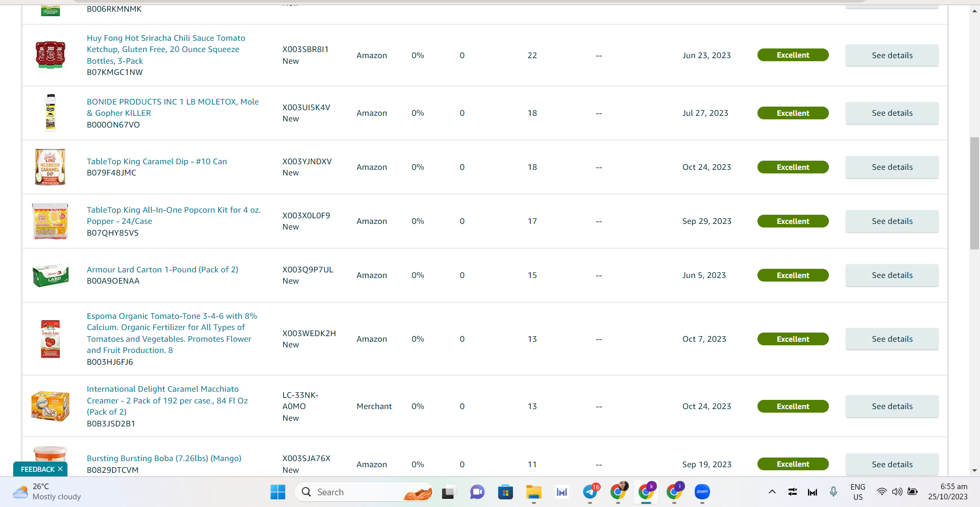Click the scrollbar down arrow
Screen dimensions: 980x507
[974, 470]
